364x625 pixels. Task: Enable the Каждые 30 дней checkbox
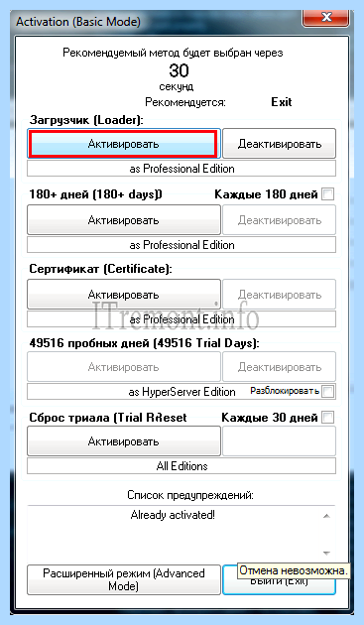pos(328,418)
